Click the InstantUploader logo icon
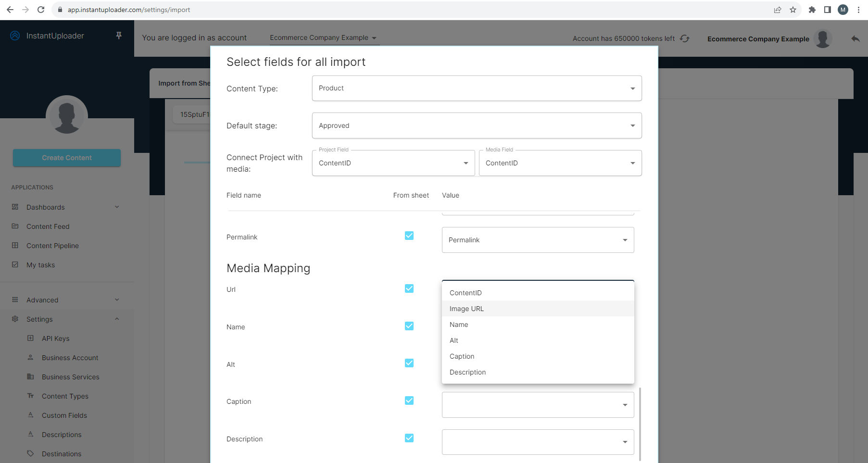 (x=15, y=36)
